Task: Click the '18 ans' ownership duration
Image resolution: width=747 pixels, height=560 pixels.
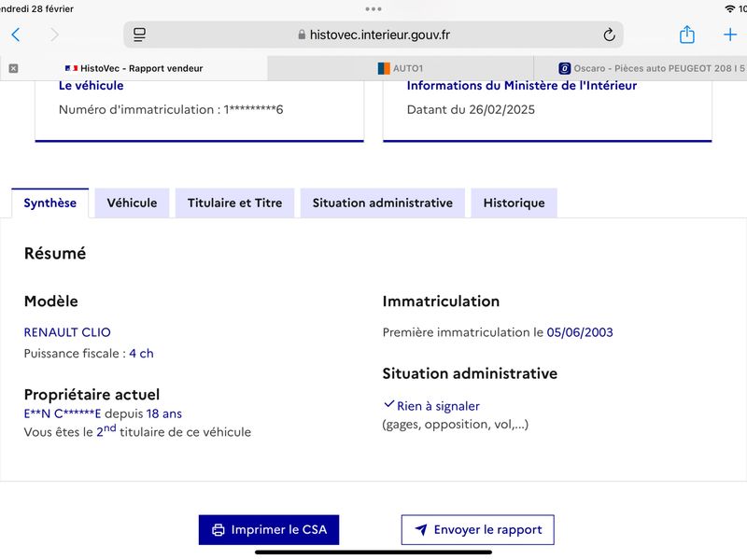Action: (x=164, y=413)
